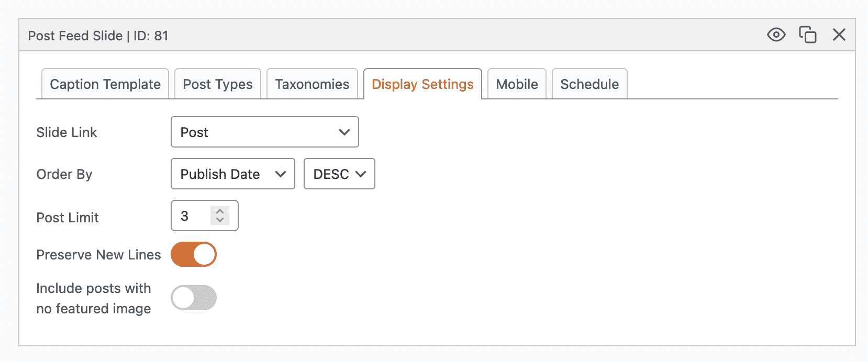Click the eye preview icon
868x362 pixels.
pos(776,35)
